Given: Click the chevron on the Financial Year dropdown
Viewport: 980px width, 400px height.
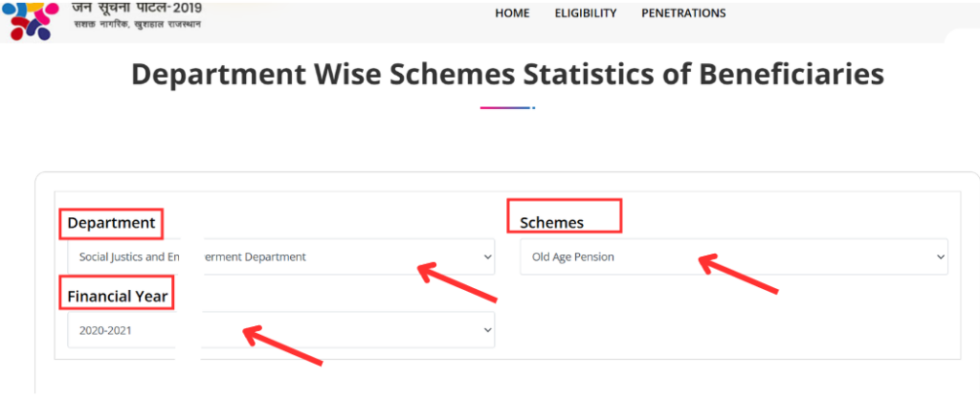Looking at the screenshot, I should pos(487,330).
